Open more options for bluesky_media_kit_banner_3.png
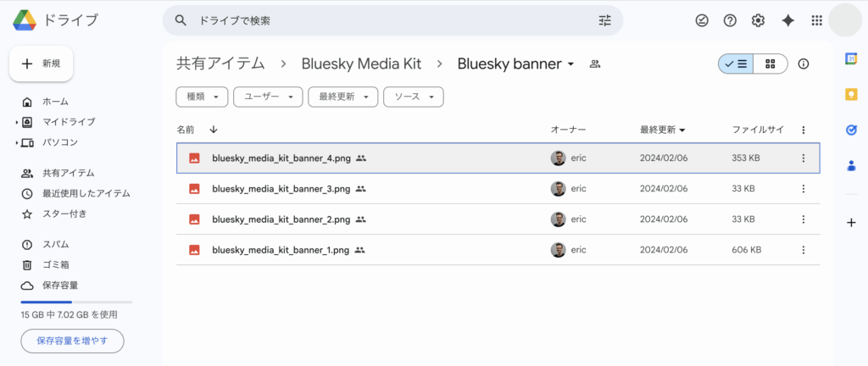Screen dimensions: 868x366 click(x=804, y=189)
